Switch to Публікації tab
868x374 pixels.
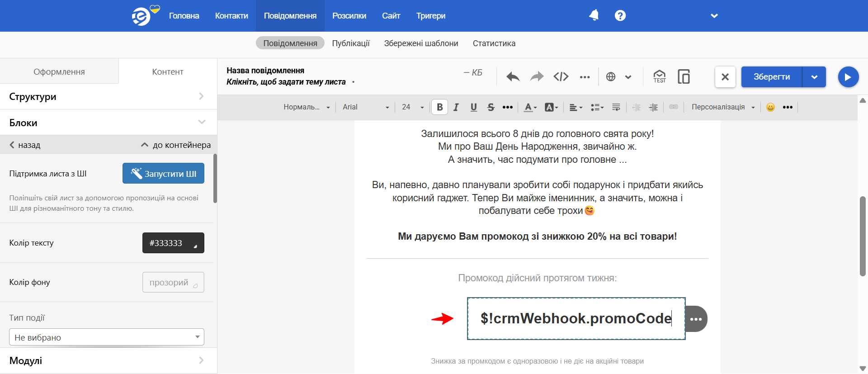click(x=351, y=43)
